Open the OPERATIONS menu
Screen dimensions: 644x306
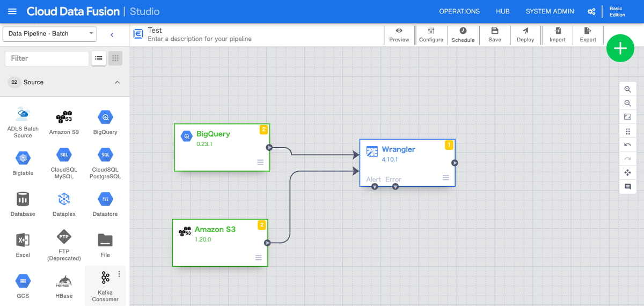(459, 11)
